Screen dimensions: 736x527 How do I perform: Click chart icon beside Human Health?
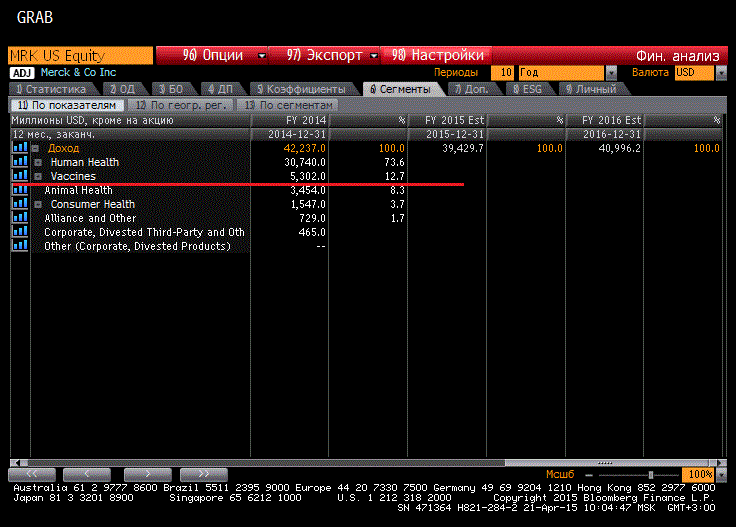(19, 162)
